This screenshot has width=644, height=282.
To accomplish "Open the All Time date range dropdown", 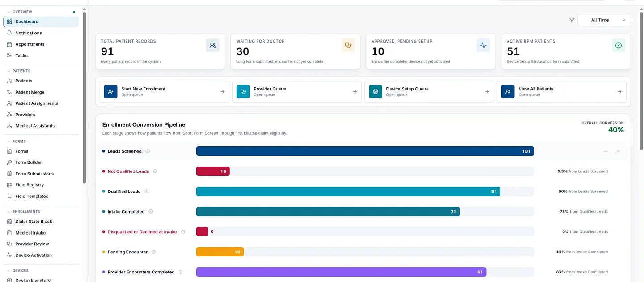I will (x=604, y=20).
